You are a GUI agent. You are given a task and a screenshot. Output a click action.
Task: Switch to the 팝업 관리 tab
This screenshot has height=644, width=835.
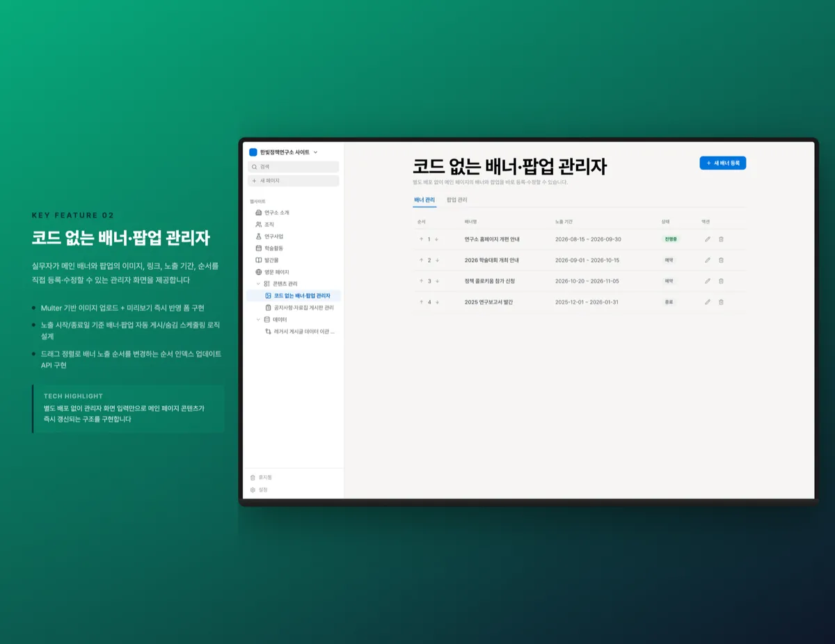click(x=457, y=200)
